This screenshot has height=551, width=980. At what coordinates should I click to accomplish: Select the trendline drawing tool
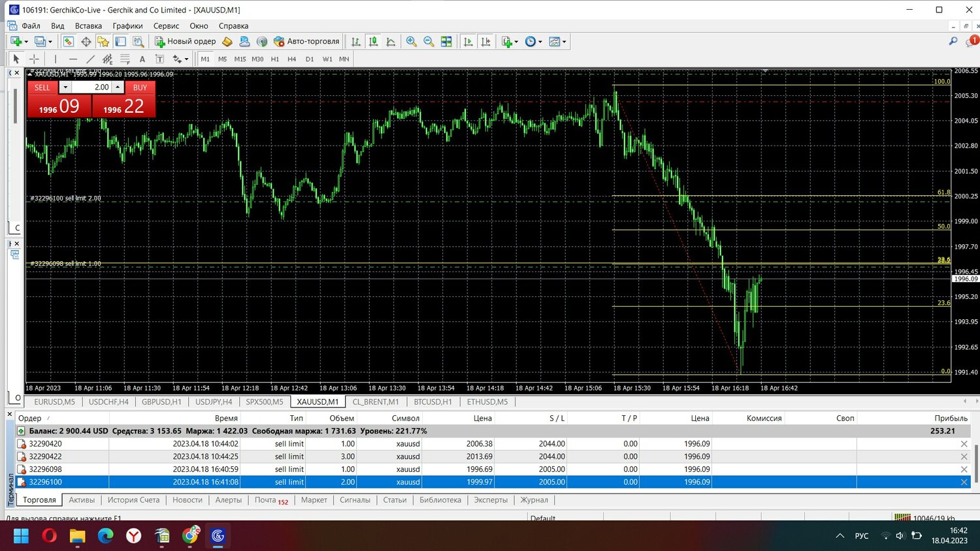point(90,59)
